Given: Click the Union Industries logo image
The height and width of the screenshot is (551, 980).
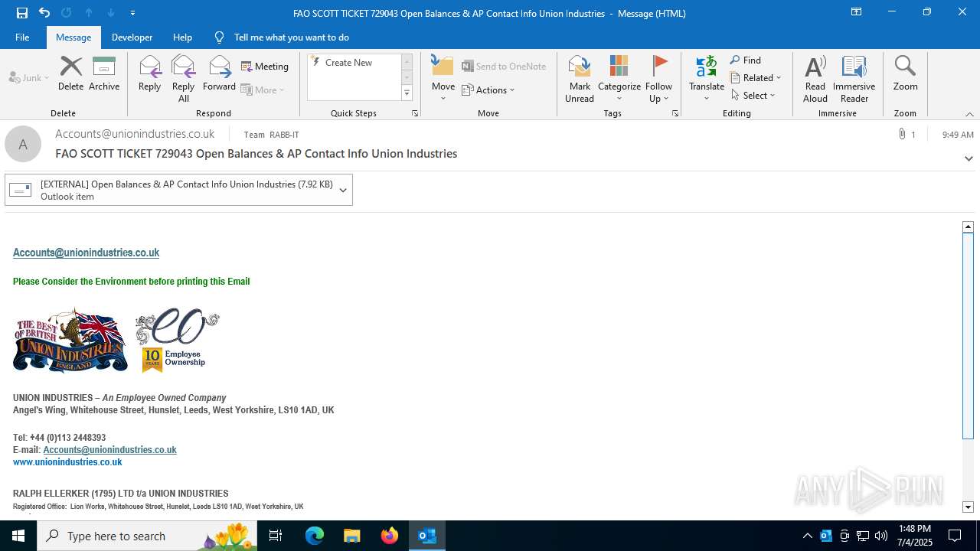Looking at the screenshot, I should coord(70,341).
